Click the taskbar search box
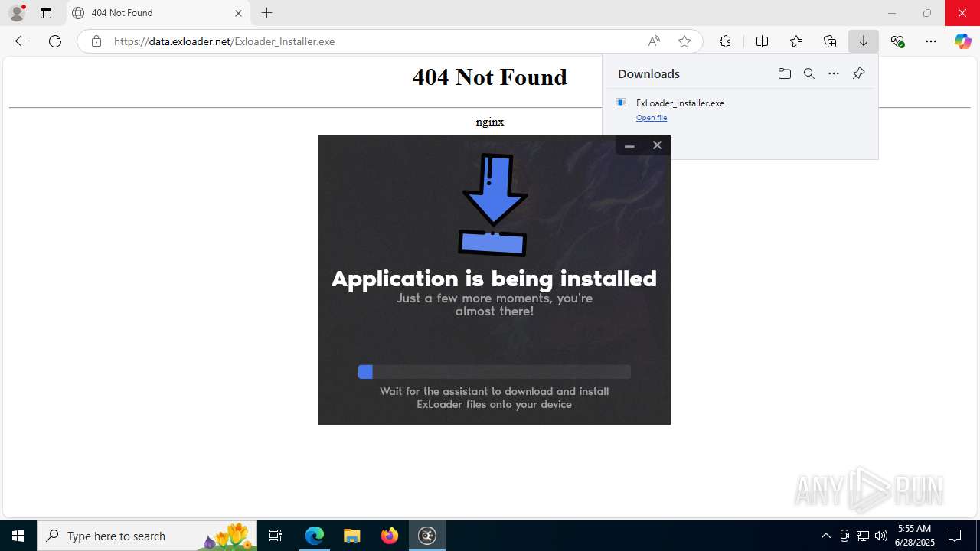The height and width of the screenshot is (551, 980). click(x=147, y=536)
